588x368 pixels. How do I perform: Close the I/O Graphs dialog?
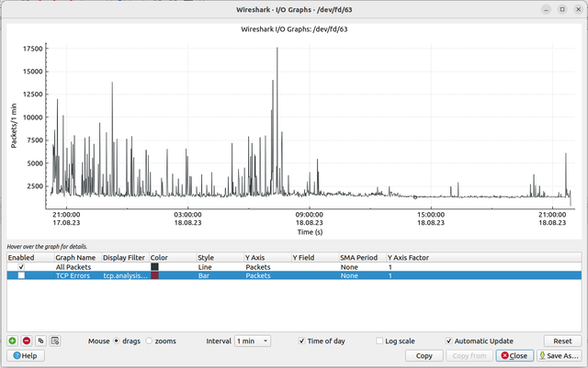(x=514, y=356)
